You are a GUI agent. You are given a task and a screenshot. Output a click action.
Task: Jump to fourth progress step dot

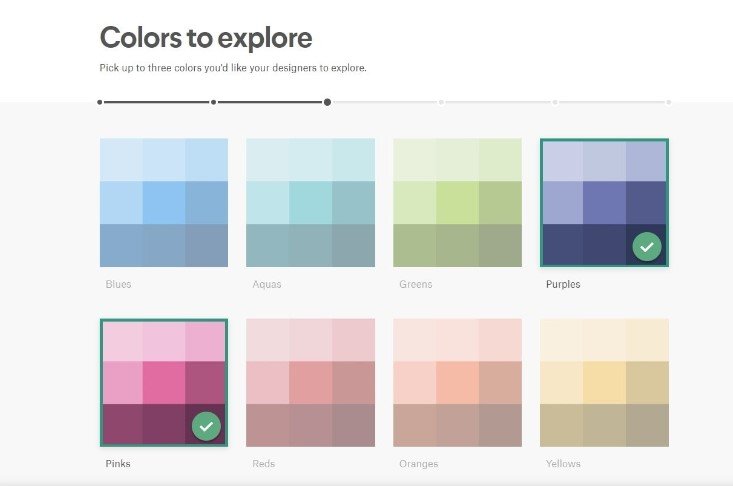click(441, 102)
